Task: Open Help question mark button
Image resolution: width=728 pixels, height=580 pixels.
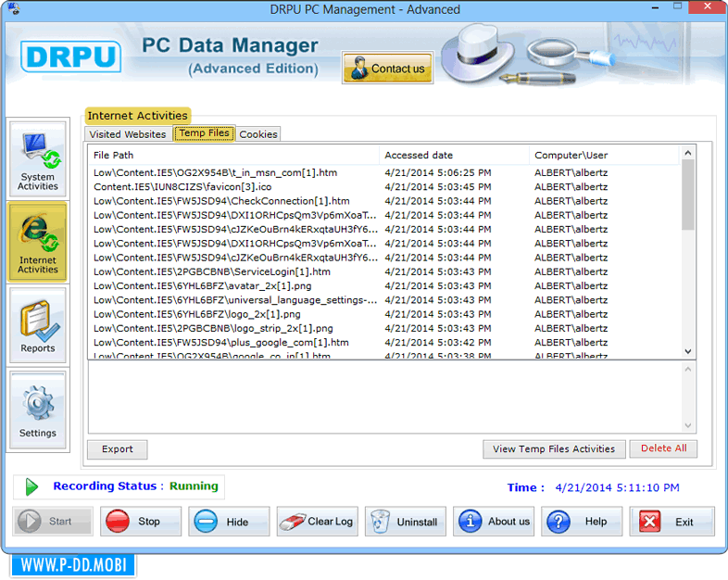Action: pos(582,522)
